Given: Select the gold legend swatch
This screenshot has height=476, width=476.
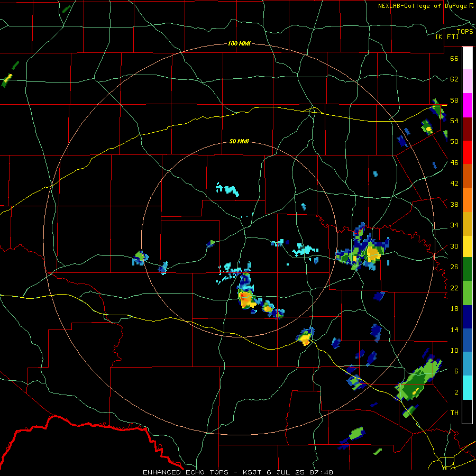Looking at the screenshot, I should [467, 224].
